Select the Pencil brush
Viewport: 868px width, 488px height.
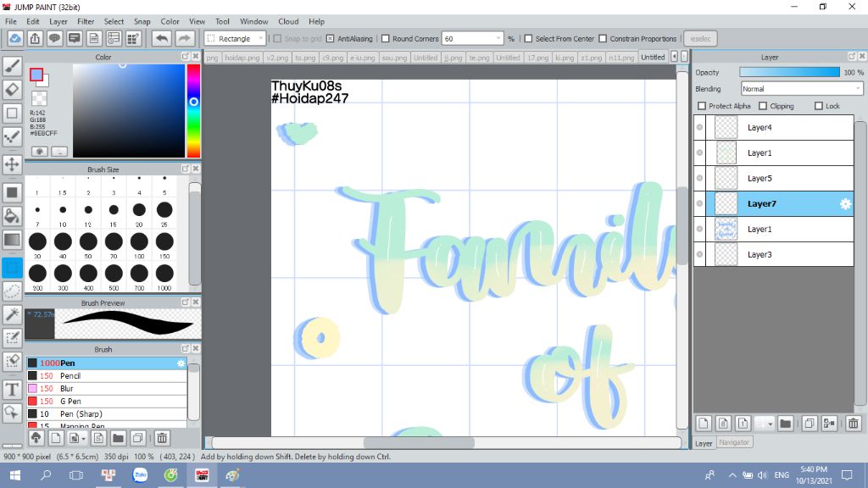[107, 375]
